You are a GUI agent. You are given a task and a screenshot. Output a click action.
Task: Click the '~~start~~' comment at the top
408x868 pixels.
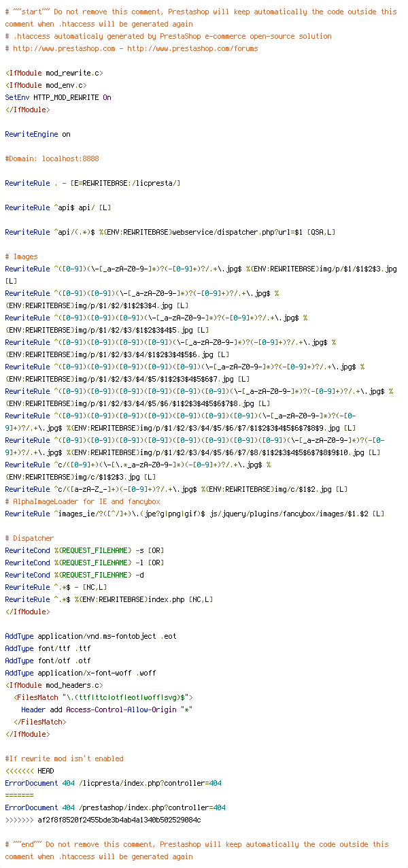click(x=201, y=18)
